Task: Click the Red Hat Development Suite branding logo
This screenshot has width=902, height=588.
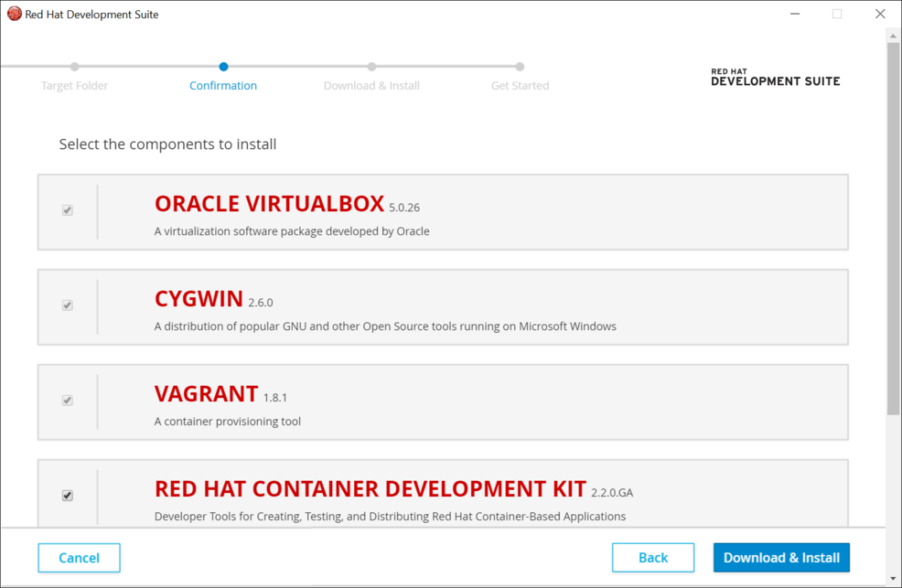Action: 775,77
